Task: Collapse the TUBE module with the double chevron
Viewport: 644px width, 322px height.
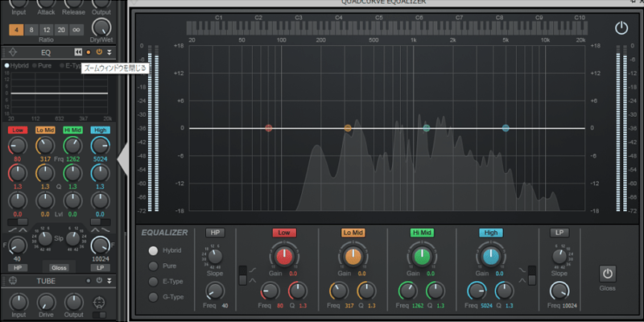Action: coord(109,281)
